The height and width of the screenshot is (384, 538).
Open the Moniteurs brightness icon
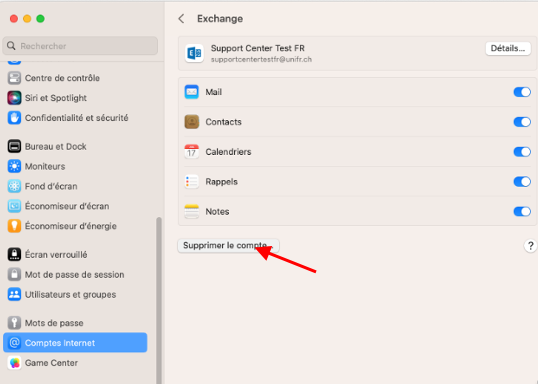coord(14,166)
